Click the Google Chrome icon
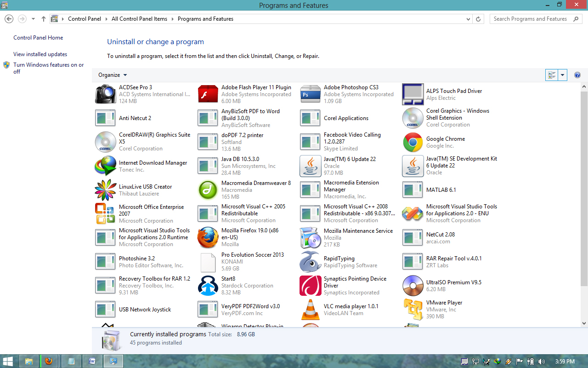This screenshot has height=368, width=588. (x=413, y=142)
